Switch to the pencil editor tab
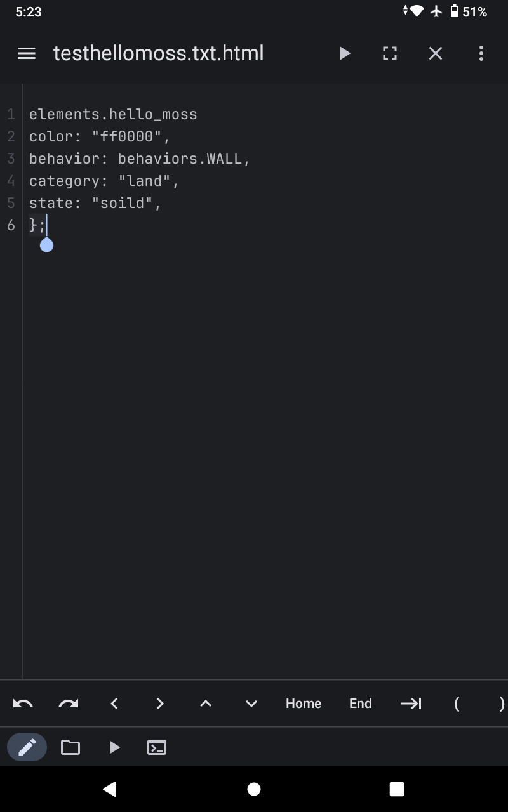This screenshot has height=812, width=508. (x=27, y=747)
